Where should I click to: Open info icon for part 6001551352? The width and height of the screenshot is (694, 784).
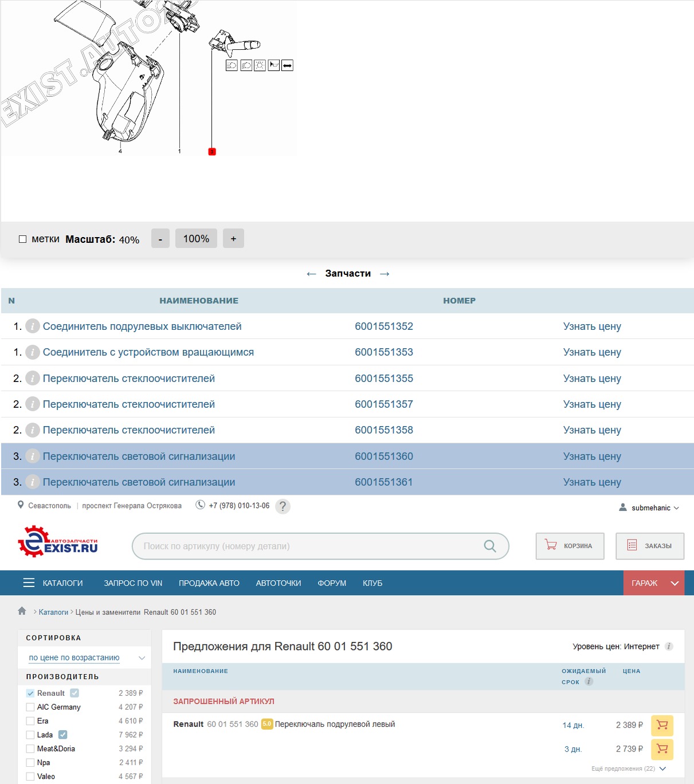coord(33,326)
